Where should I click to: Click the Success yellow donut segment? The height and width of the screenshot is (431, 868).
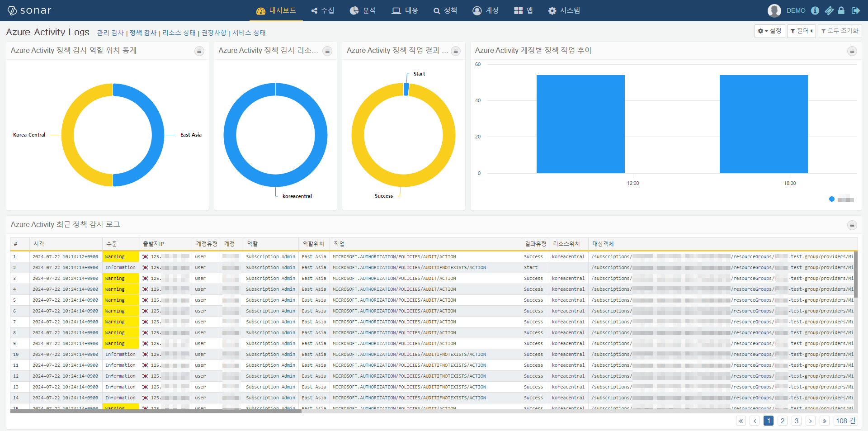click(404, 180)
